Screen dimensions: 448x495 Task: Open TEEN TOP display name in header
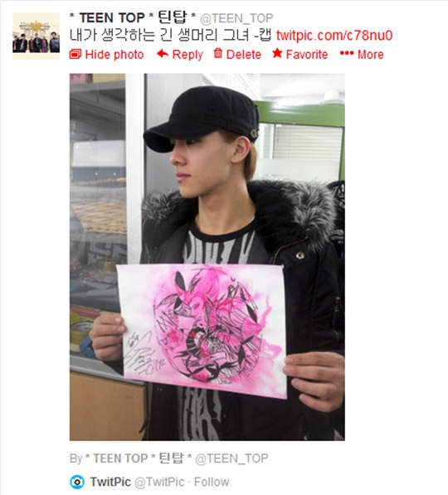pos(133,17)
